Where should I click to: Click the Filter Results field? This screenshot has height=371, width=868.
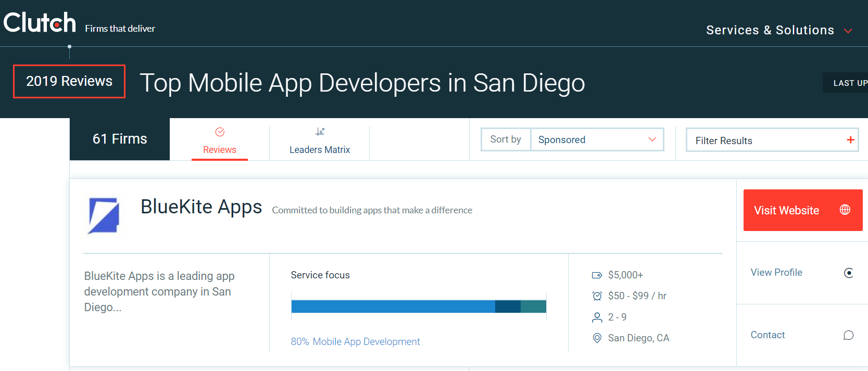(772, 140)
